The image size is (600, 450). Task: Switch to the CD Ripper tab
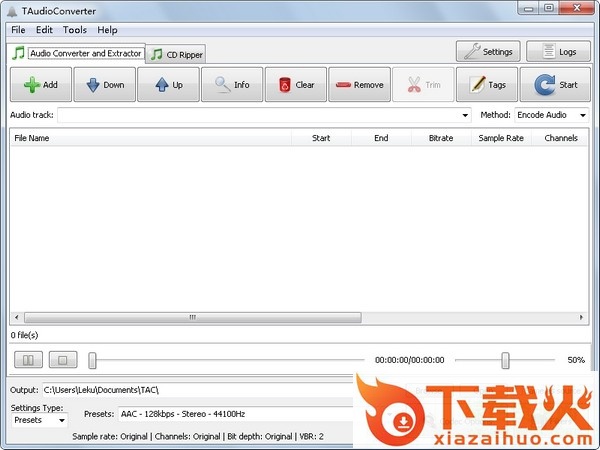[176, 54]
